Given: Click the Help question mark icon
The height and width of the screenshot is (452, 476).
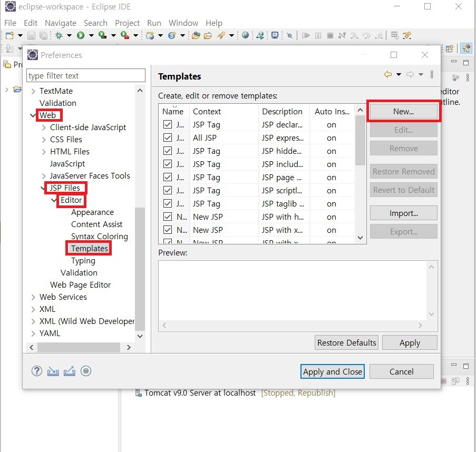Looking at the screenshot, I should point(37,371).
